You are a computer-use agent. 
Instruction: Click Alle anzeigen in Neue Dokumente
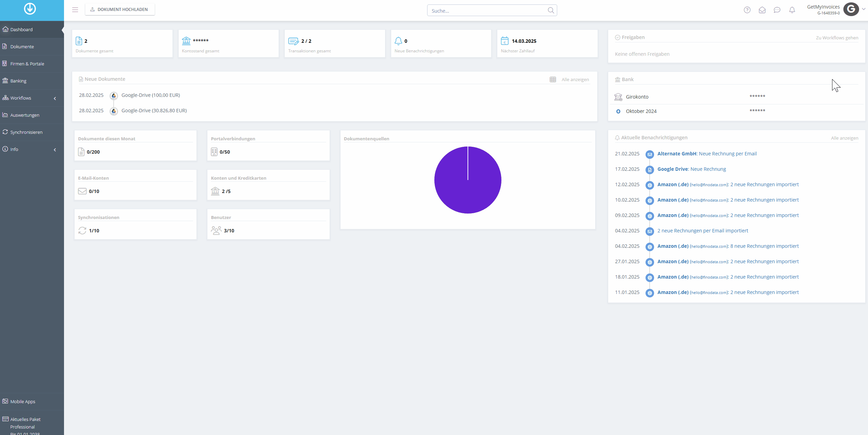(575, 79)
